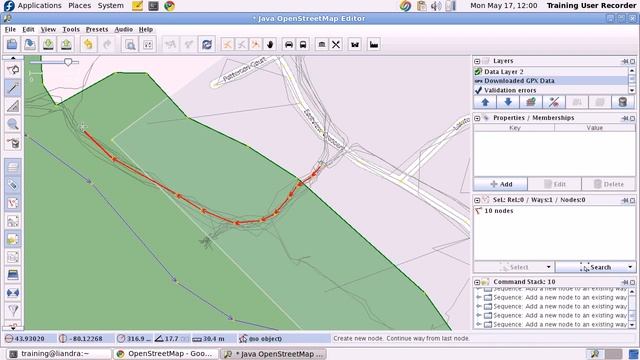Toggle the Command Stack panel button
640x360 pixels.
pyautogui.click(x=13, y=239)
